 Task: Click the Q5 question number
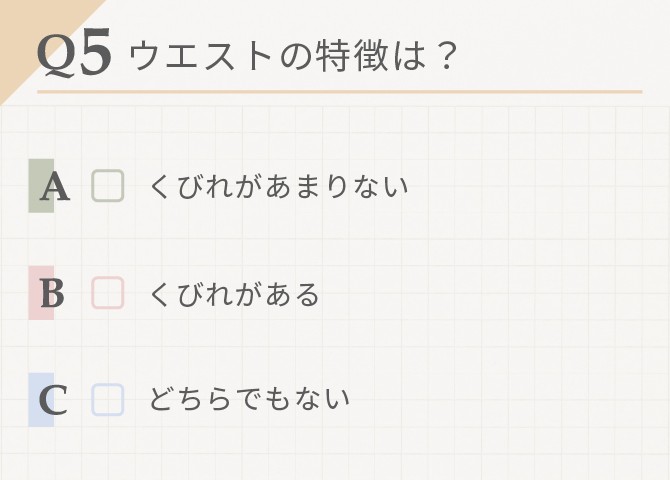coord(75,53)
